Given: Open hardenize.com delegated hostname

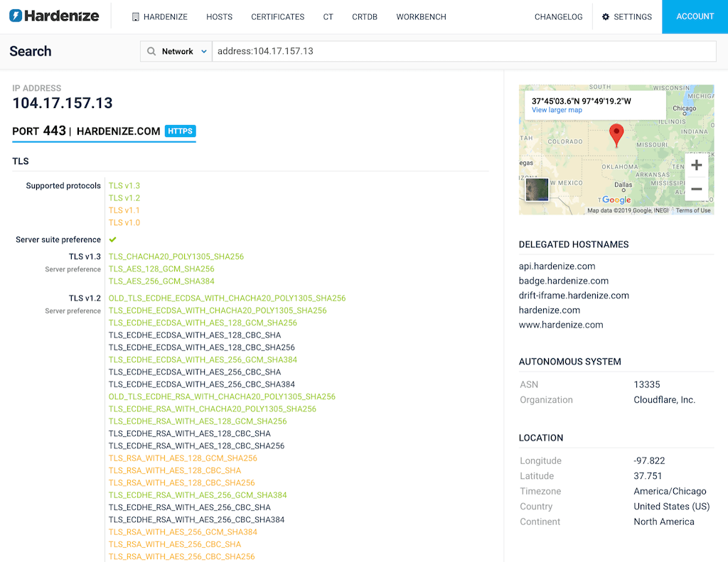Looking at the screenshot, I should pos(550,310).
